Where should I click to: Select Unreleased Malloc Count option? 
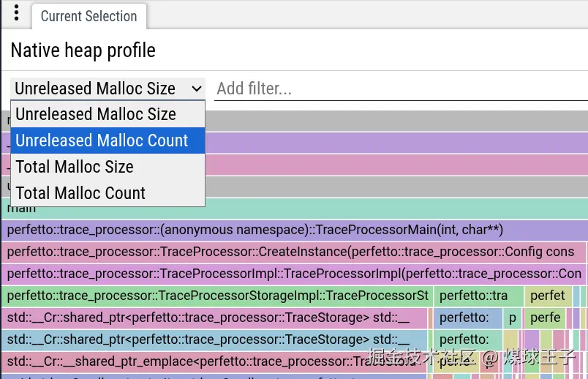pos(108,140)
